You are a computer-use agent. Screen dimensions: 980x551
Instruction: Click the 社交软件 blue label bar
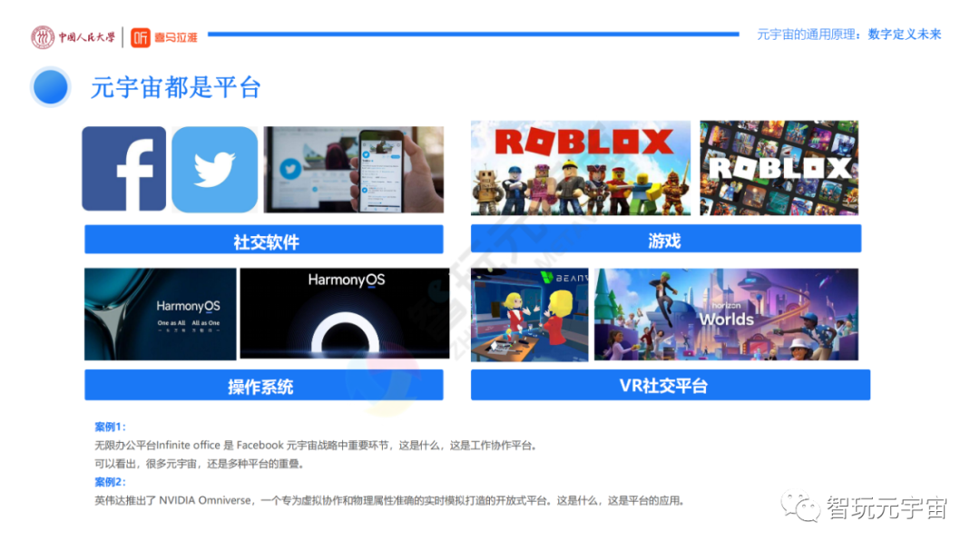click(264, 240)
